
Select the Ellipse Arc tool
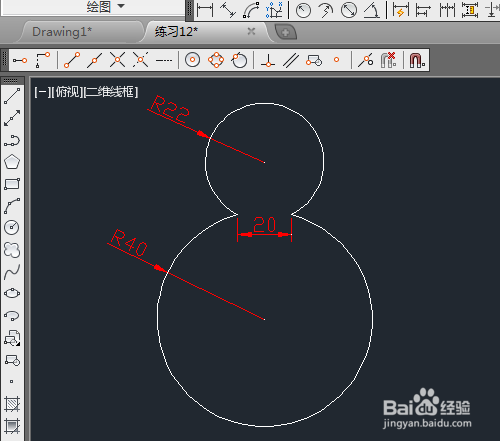pos(12,316)
